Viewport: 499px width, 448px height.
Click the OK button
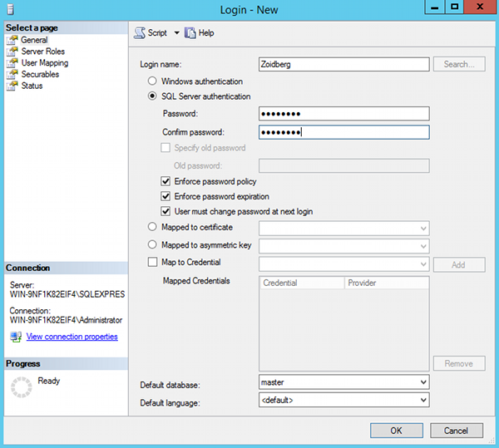click(397, 431)
